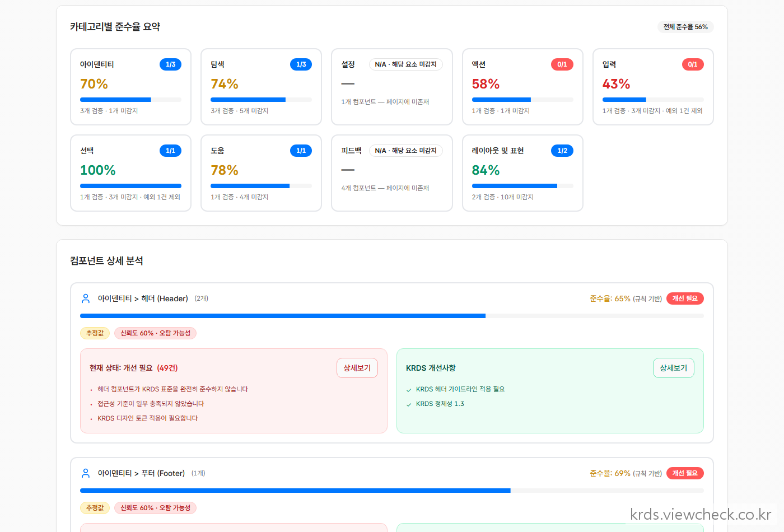
Task: Click 3개 검증 · 5개 미감지 in 탐색
Action: pyautogui.click(x=240, y=111)
